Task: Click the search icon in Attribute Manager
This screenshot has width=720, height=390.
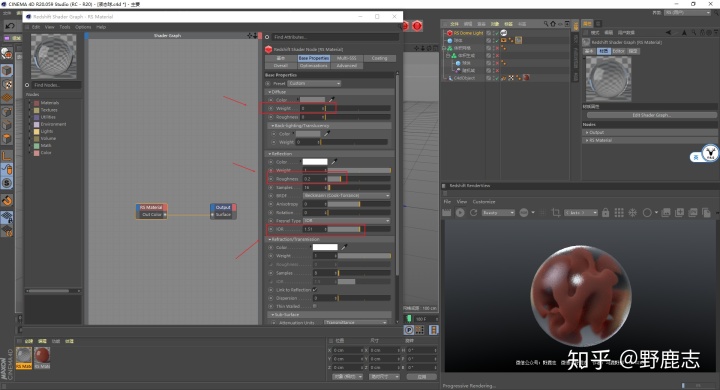Action: click(694, 33)
